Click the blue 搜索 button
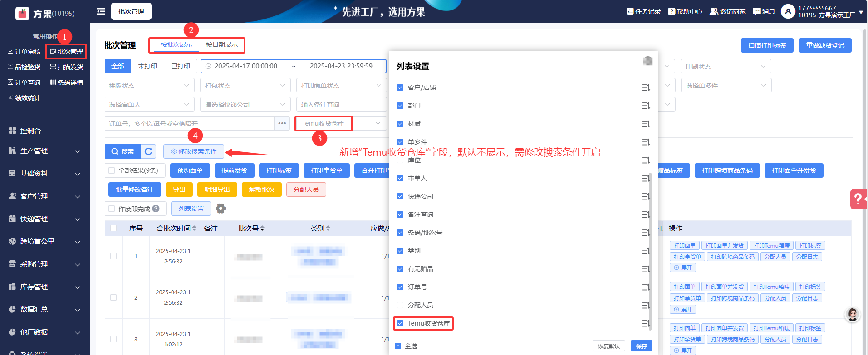This screenshot has height=355, width=868. (123, 151)
